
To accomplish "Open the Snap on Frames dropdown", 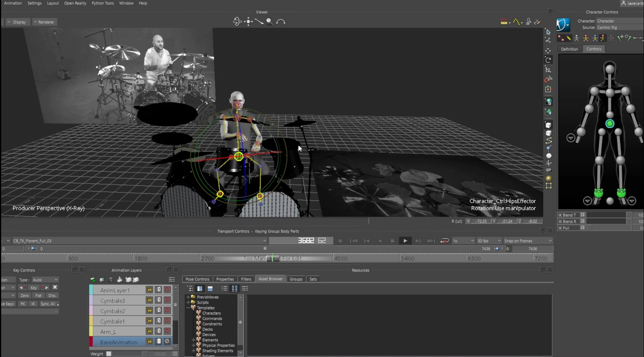I will coord(528,241).
